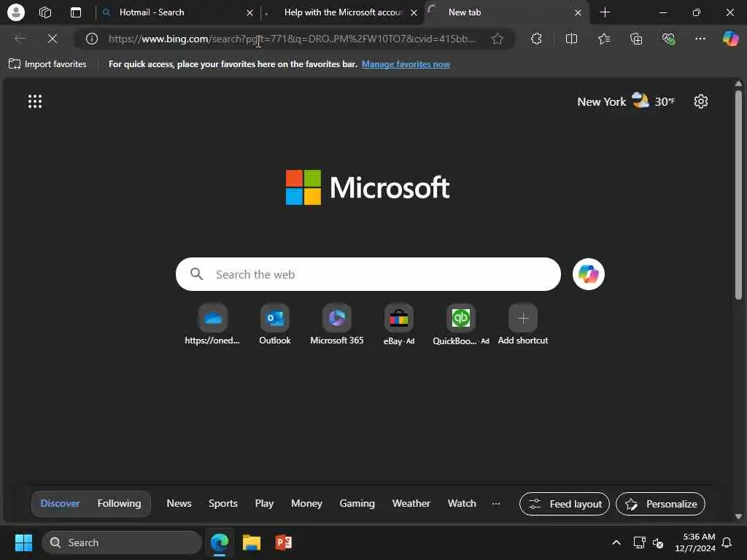Open the tab actions menu icon
Screen dimensions: 747x560
click(76, 12)
